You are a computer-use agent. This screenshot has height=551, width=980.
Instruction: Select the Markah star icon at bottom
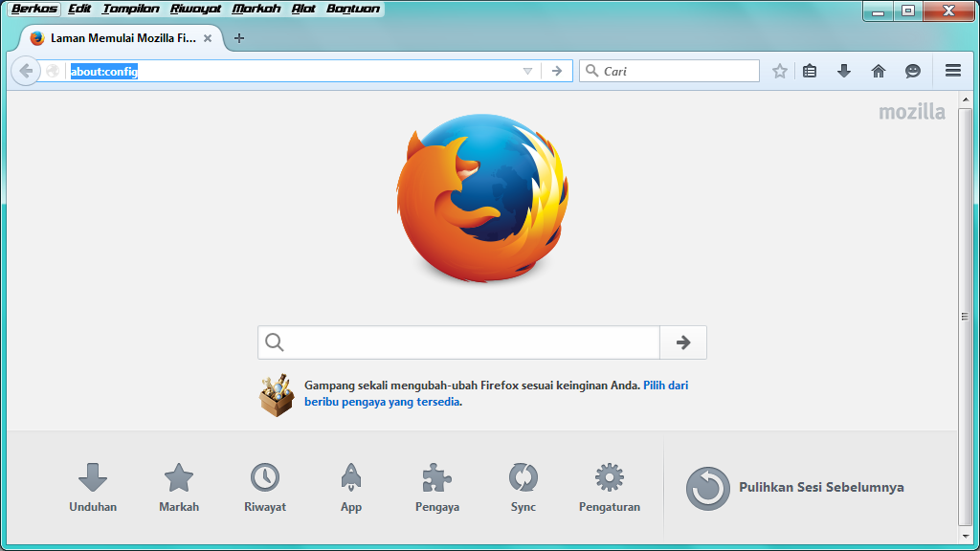pos(179,475)
